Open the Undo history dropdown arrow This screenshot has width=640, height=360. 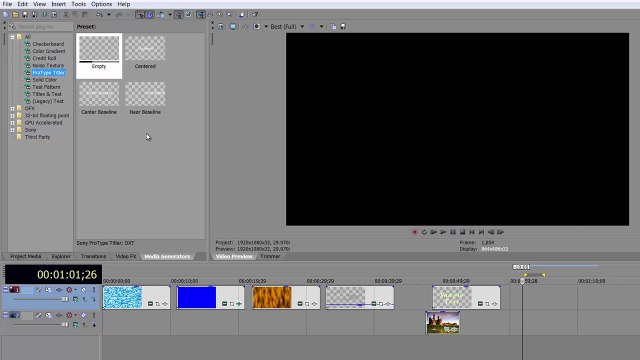tap(109, 15)
